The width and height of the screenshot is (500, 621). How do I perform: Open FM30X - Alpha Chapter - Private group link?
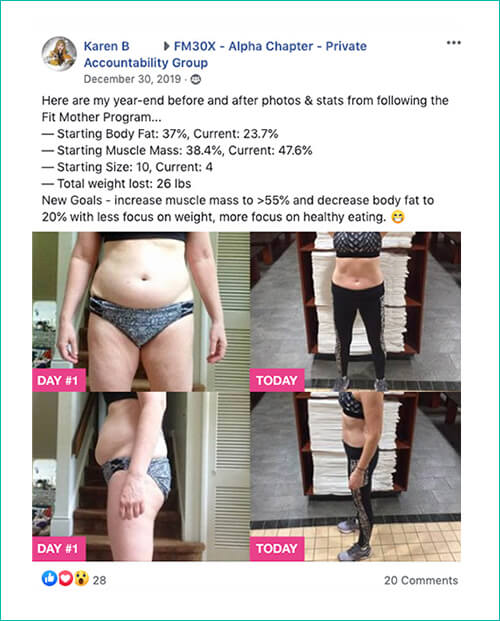270,46
